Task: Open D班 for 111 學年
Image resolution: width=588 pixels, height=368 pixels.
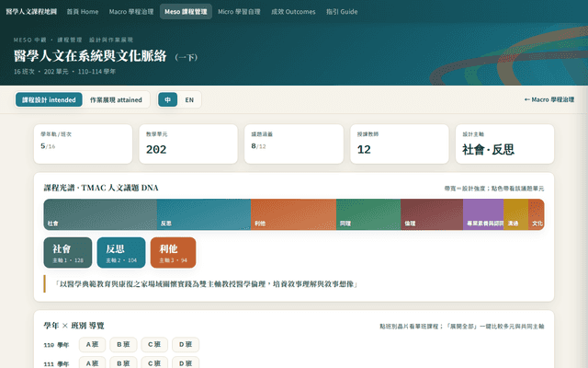Action: (186, 363)
